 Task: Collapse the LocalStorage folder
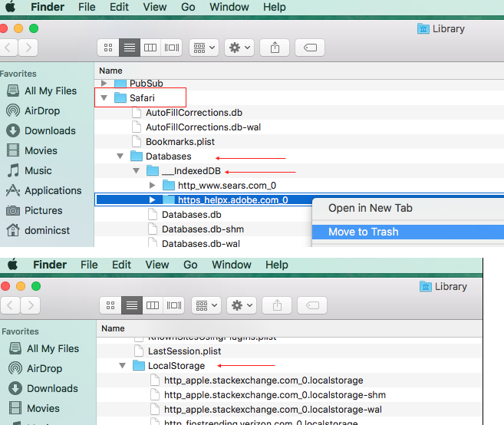pyautogui.click(x=123, y=365)
